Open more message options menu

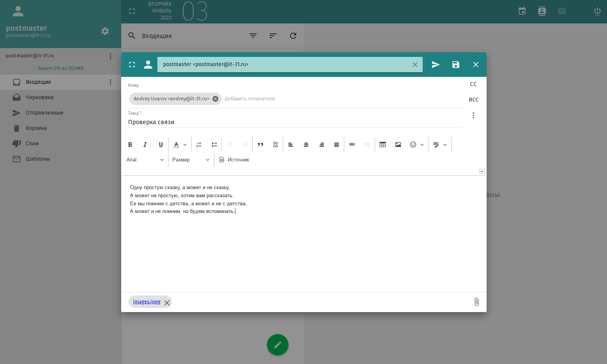click(x=474, y=115)
